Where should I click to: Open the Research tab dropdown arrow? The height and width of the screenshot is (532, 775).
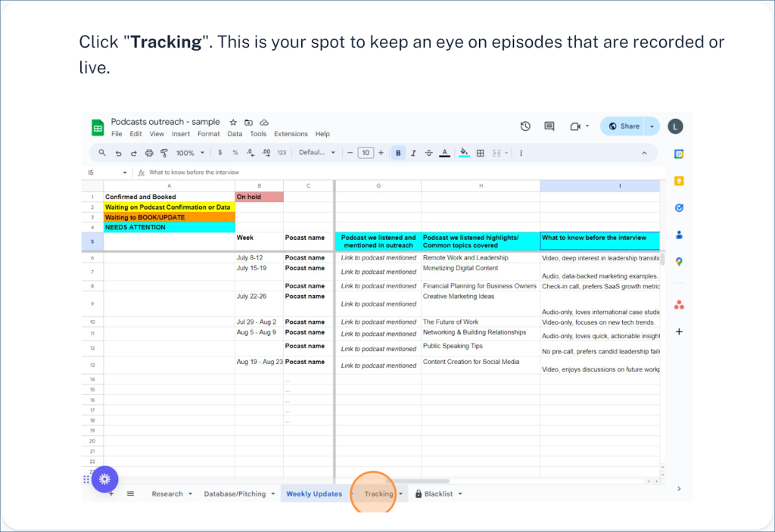pyautogui.click(x=190, y=494)
